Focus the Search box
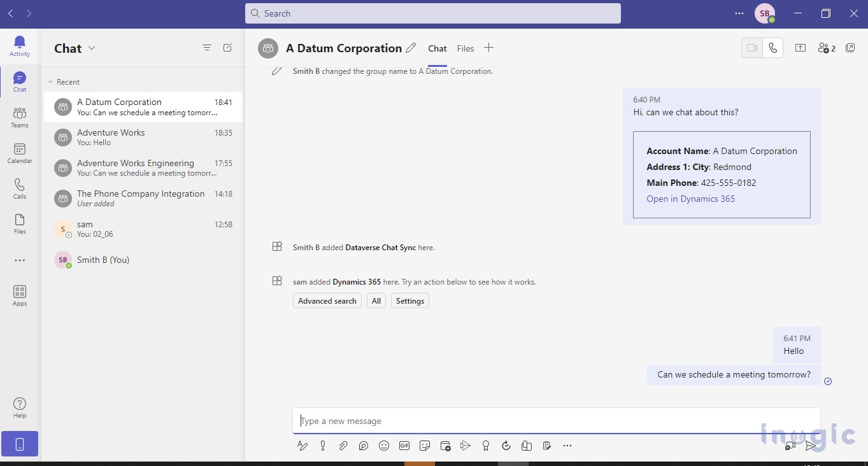 (433, 13)
